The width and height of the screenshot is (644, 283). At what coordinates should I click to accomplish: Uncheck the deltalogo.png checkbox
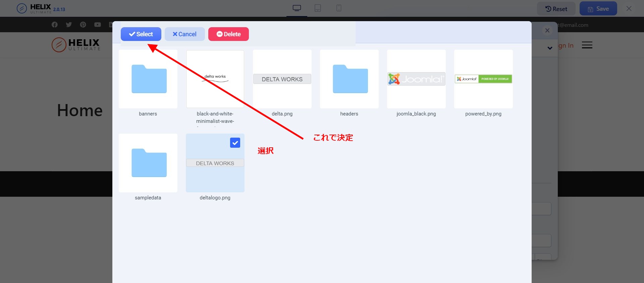(x=235, y=143)
